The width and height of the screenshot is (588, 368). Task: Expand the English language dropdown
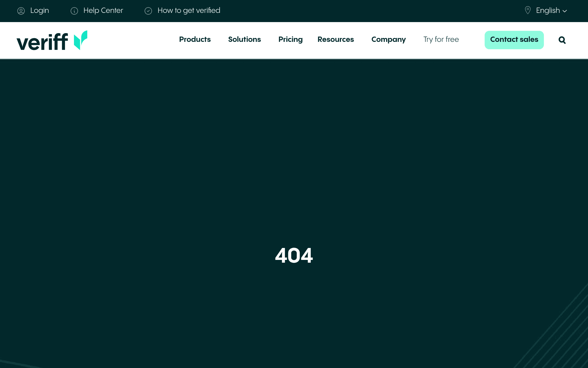click(551, 11)
